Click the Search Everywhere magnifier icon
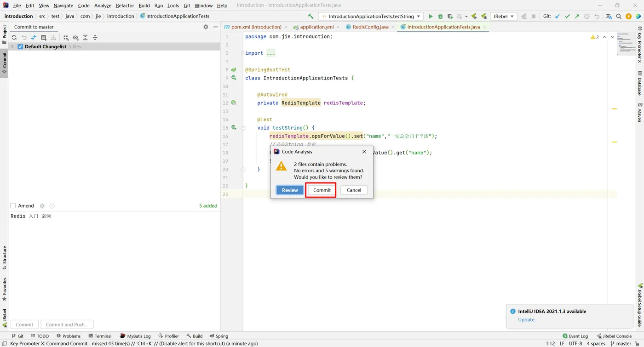644x347 pixels. coord(619,16)
